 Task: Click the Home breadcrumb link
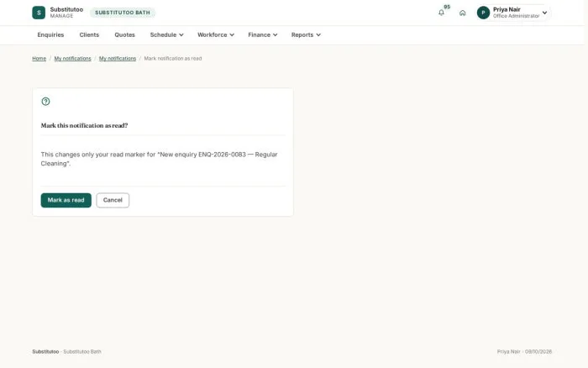coord(39,59)
